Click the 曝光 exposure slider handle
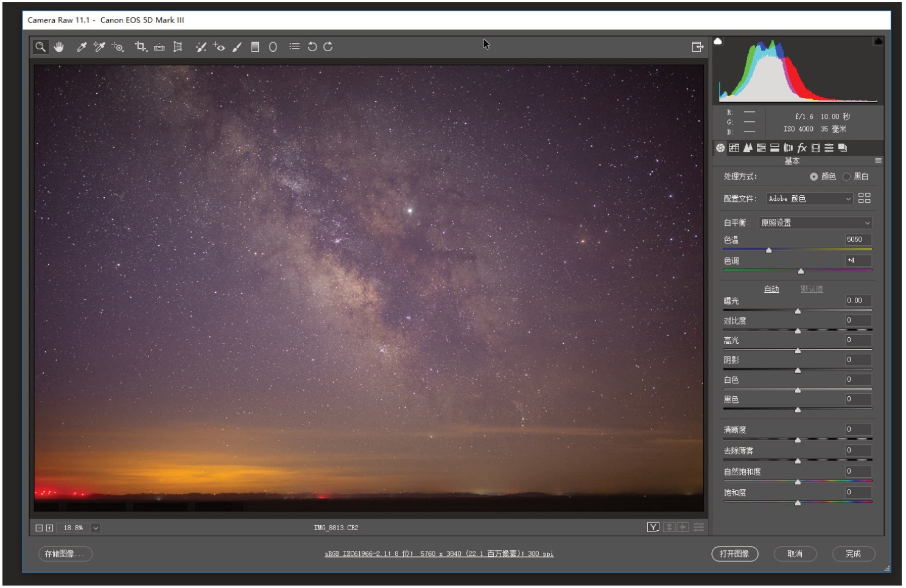Viewport: 906px width, 588px height. pyautogui.click(x=798, y=312)
